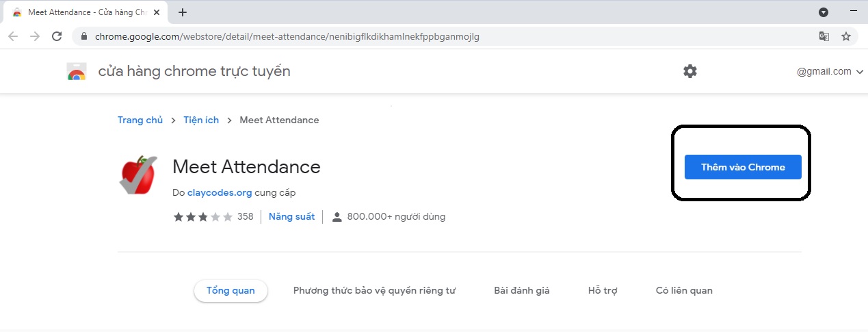Viewport: 868px width, 332px height.
Task: Expand the @gmail.com account dropdown
Action: click(830, 71)
